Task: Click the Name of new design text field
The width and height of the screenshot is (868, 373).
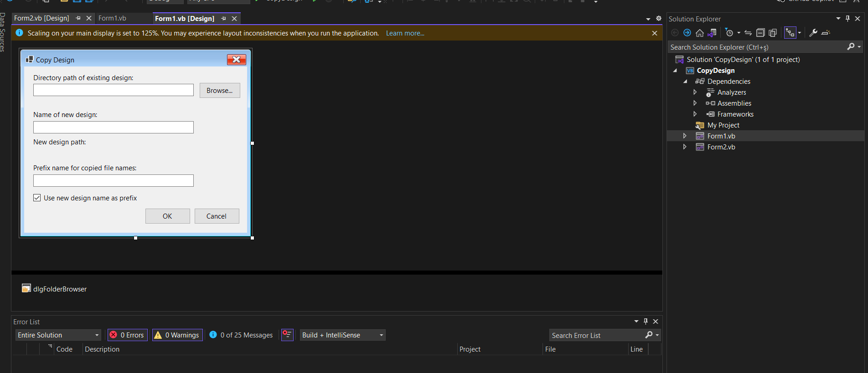Action: (114, 127)
